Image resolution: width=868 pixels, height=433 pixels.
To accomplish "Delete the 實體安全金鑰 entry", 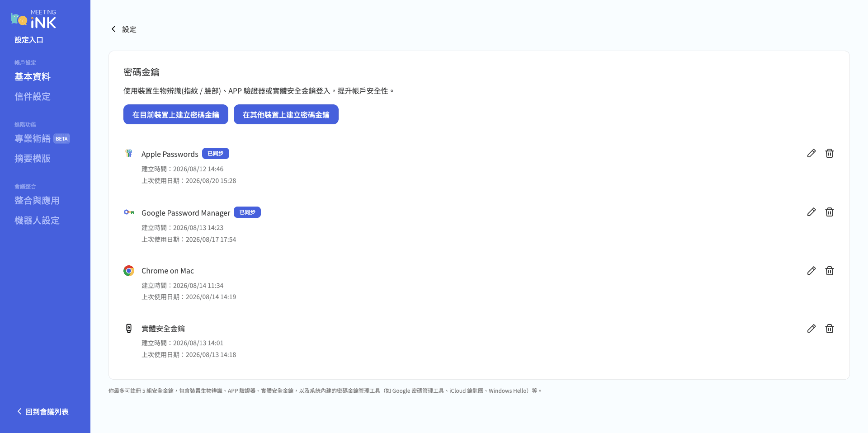I will (830, 329).
